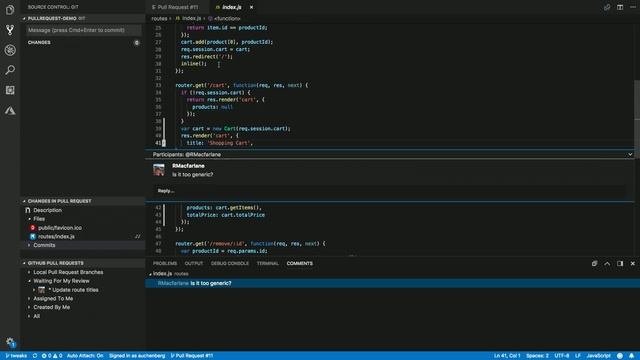Viewport: 640px width, 360px height.
Task: Open the Azure view in activity bar
Action: [x=10, y=110]
